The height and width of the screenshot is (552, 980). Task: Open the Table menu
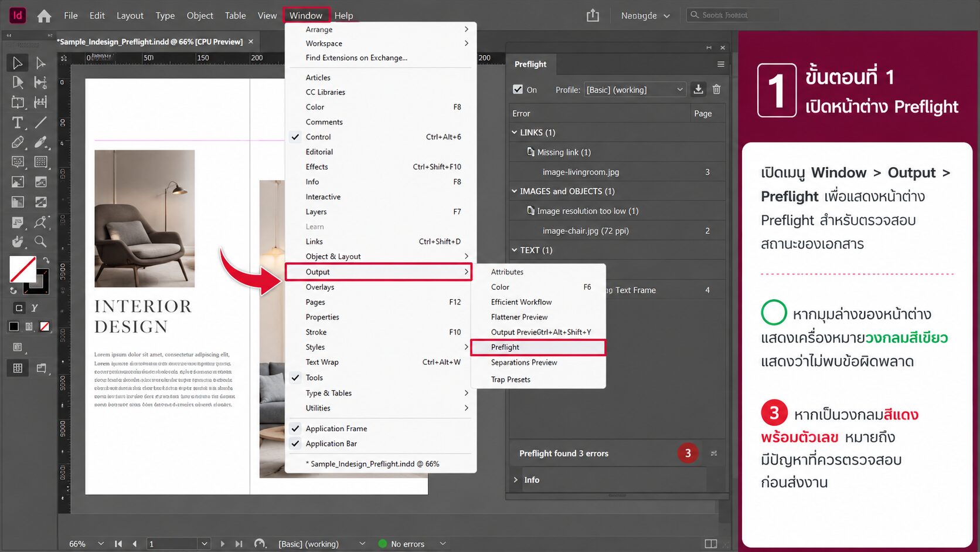tap(235, 15)
